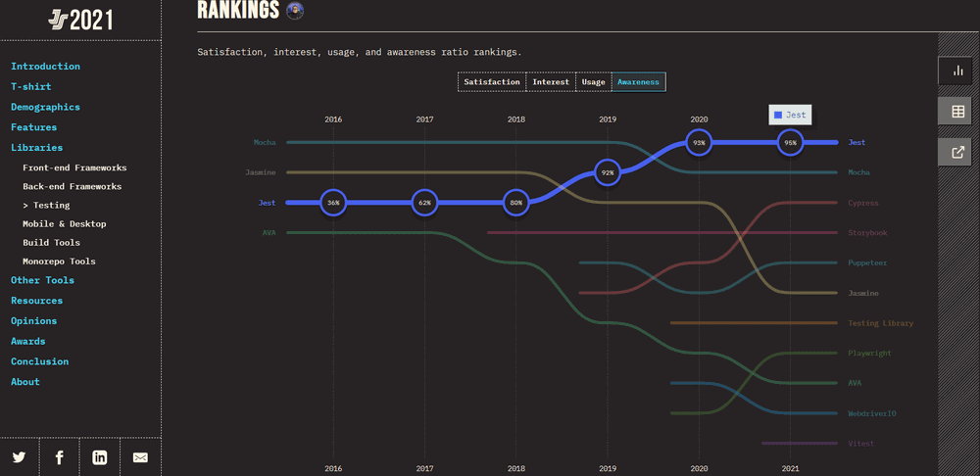Open the Awards link in sidebar
The width and height of the screenshot is (980, 476).
click(27, 341)
